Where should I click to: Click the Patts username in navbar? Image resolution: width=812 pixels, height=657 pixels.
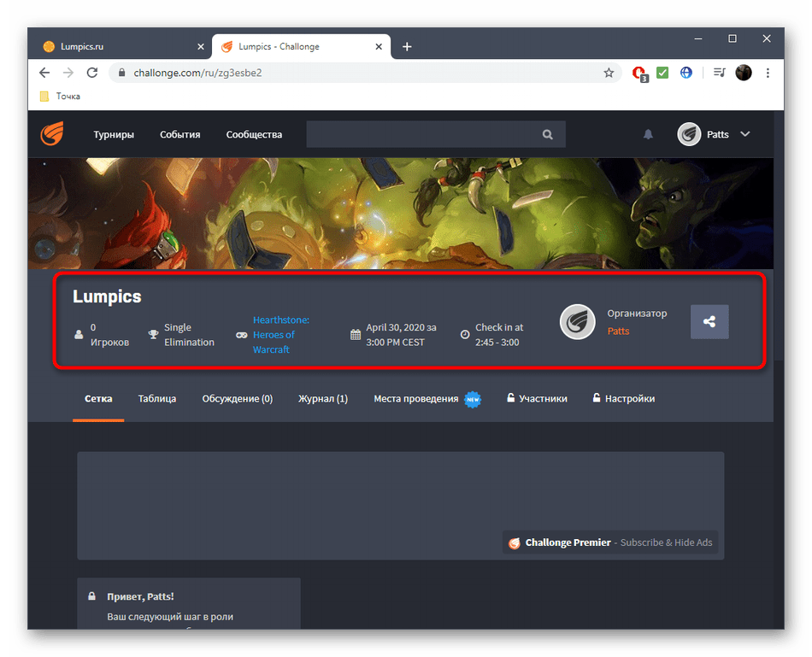[718, 135]
